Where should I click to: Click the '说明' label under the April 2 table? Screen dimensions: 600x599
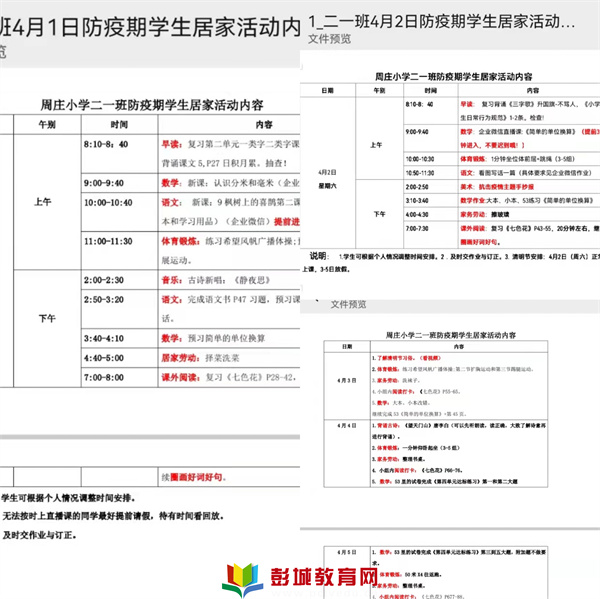click(x=317, y=256)
